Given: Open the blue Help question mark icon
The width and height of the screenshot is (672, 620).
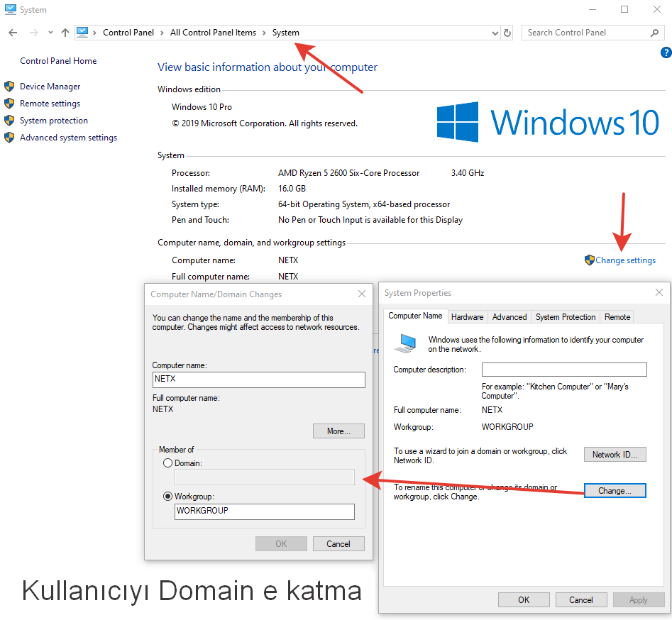Looking at the screenshot, I should [x=666, y=52].
